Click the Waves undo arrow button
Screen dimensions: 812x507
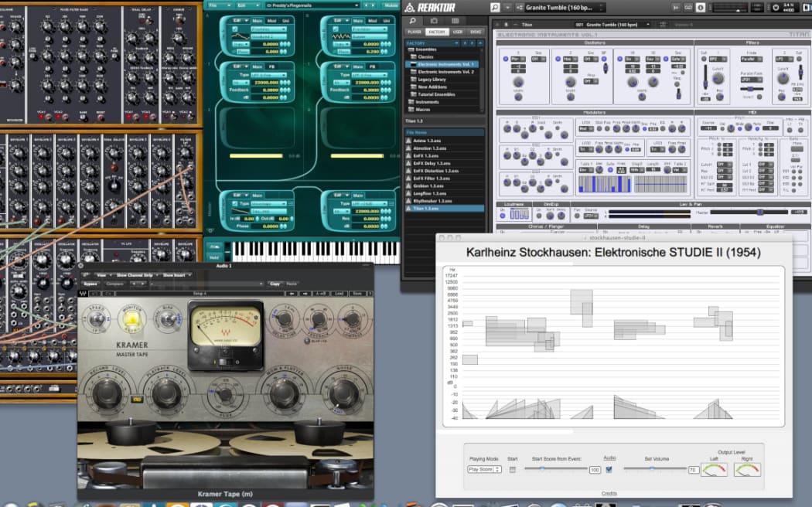click(x=95, y=294)
